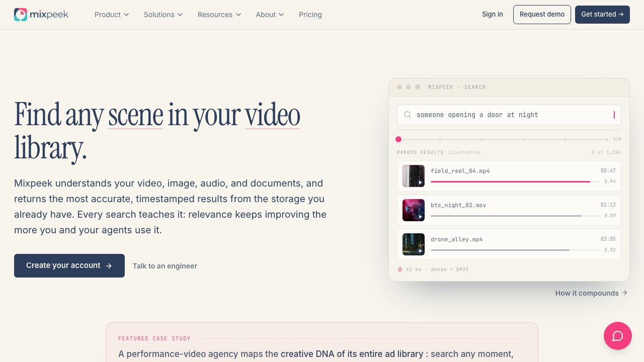Click the underlined word 'scene' in heading

[135, 115]
